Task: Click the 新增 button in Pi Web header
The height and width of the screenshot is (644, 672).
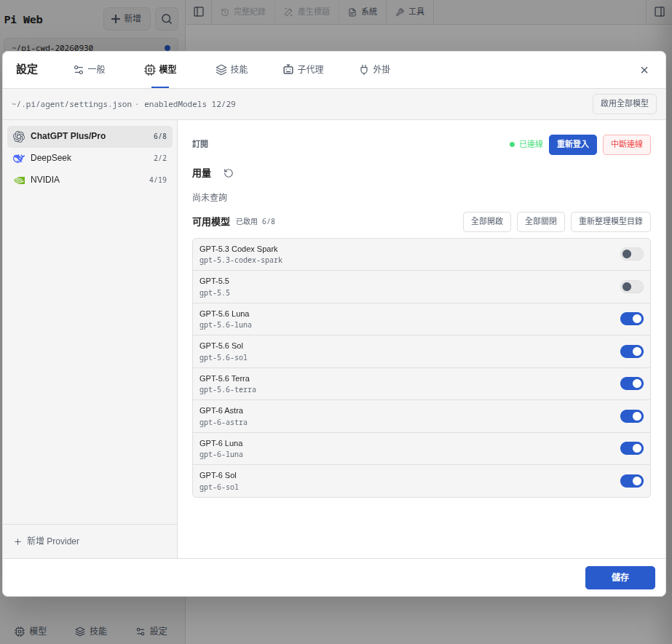Action: [x=127, y=19]
